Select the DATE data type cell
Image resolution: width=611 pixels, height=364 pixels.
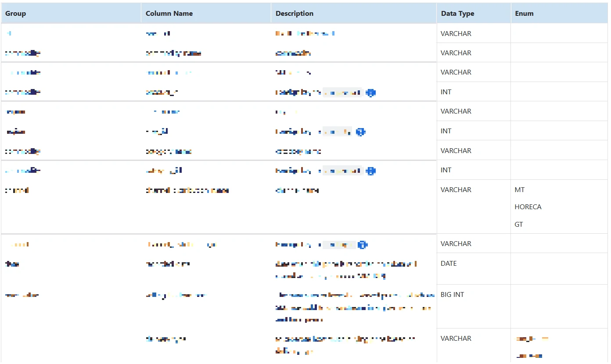click(x=449, y=264)
